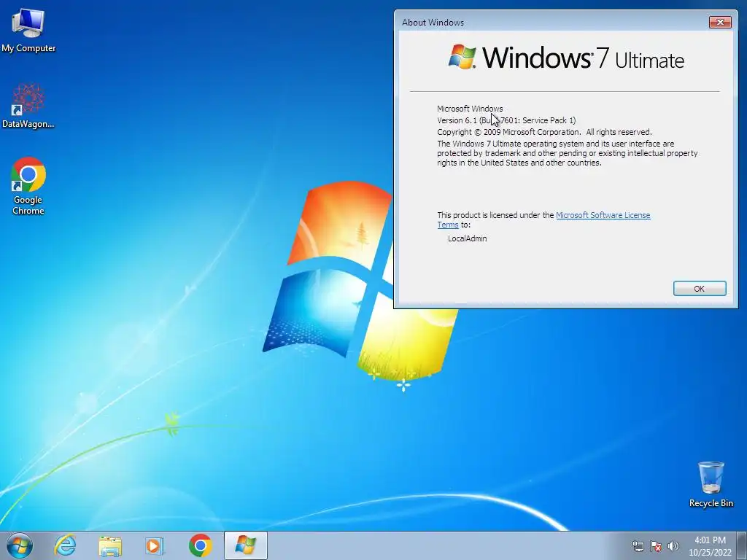Open the Start menu orb
This screenshot has width=747, height=560.
(20, 545)
